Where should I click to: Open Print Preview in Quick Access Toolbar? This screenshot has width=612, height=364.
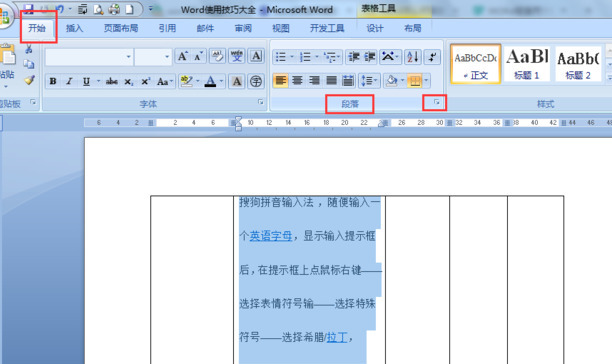pyautogui.click(x=99, y=9)
